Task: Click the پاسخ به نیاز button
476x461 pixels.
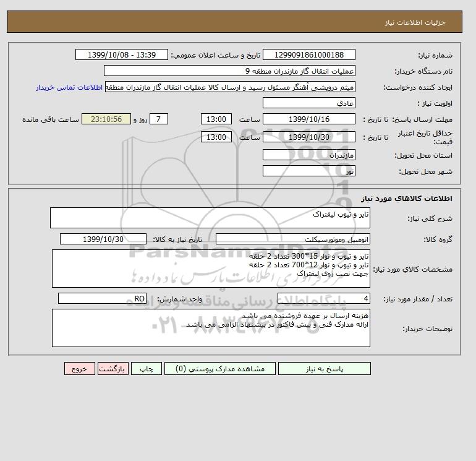Action: (324, 369)
